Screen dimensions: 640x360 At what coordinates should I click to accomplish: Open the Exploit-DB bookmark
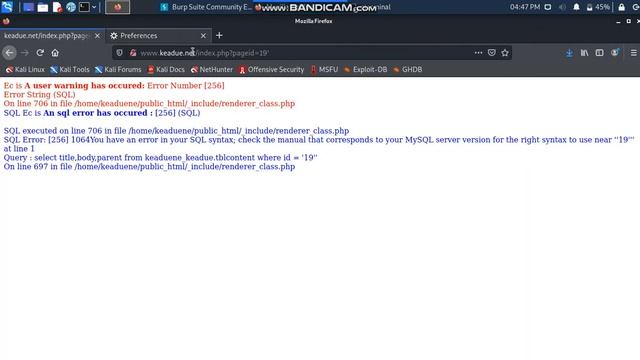(x=365, y=69)
